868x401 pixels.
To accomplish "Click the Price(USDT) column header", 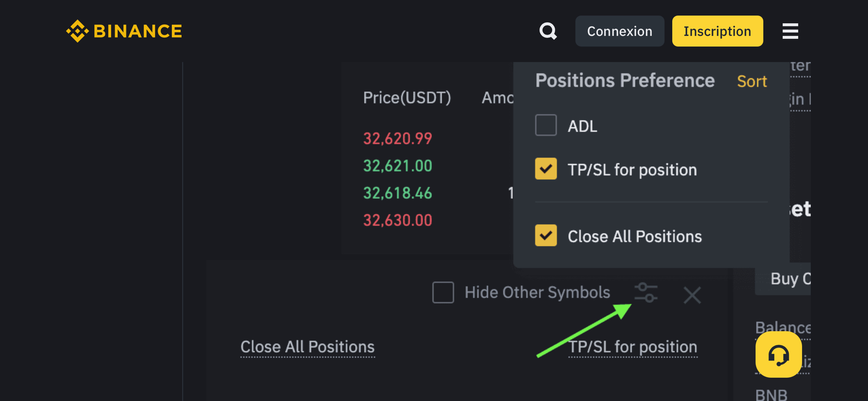I will [x=407, y=98].
